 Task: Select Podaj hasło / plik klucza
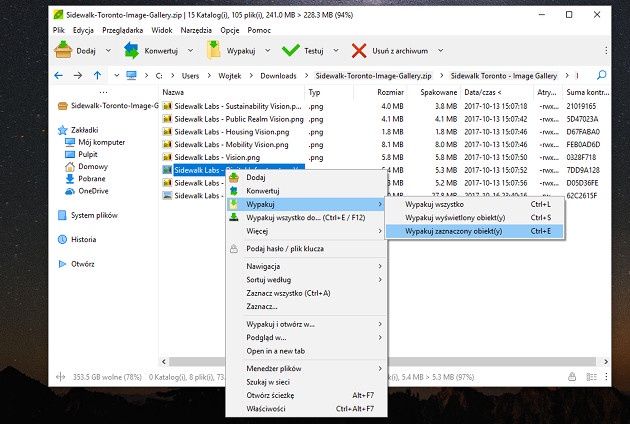(x=307, y=249)
